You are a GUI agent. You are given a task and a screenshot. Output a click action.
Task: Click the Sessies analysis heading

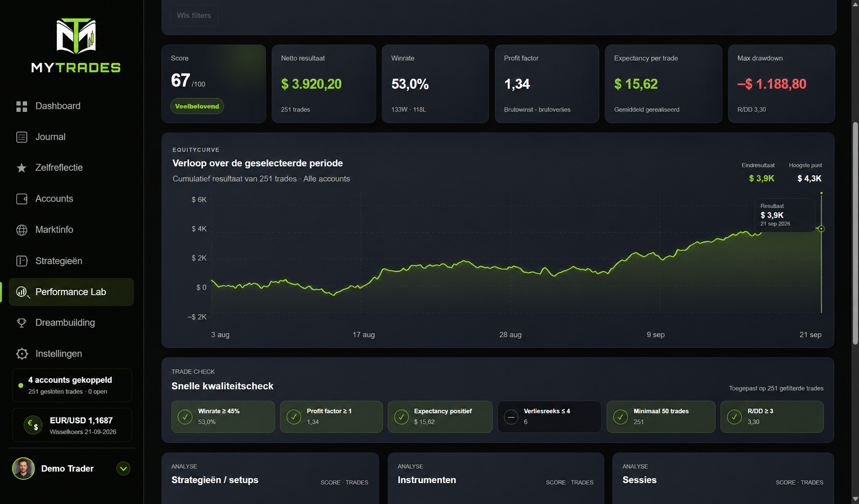[639, 480]
